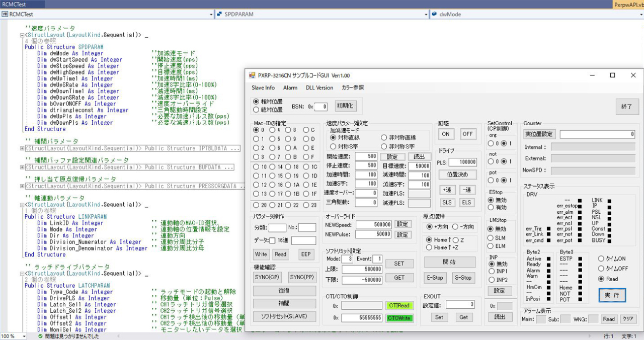Turn excitation ON with the ON button
The image size is (644, 340).
tap(445, 134)
